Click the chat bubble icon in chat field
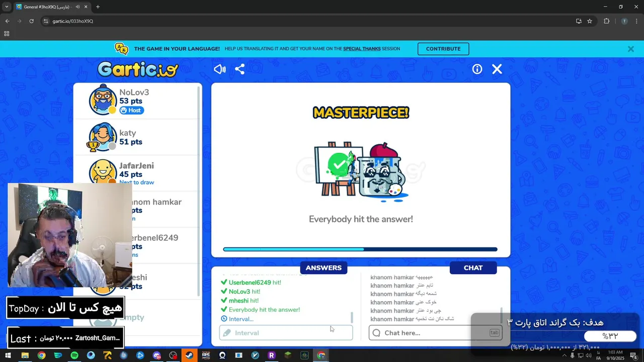The height and width of the screenshot is (362, 644). pos(376,333)
